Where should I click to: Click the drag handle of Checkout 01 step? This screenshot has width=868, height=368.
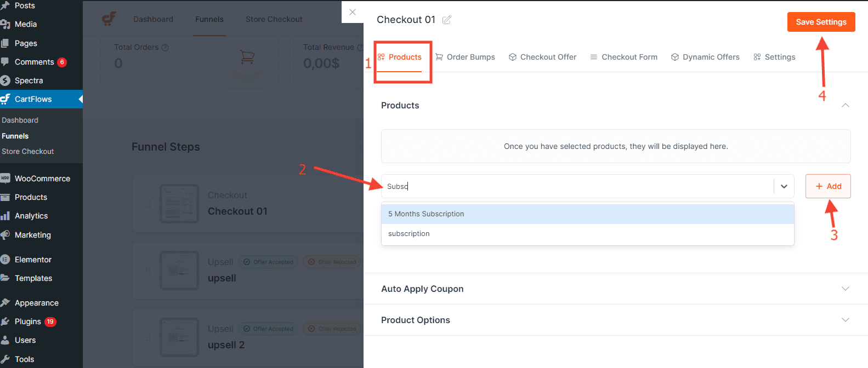148,203
